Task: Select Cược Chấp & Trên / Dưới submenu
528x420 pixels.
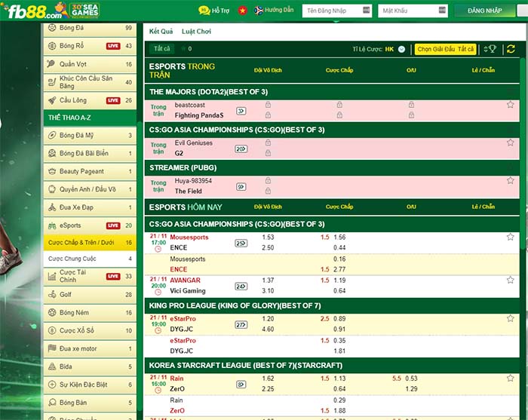Action: (x=90, y=243)
